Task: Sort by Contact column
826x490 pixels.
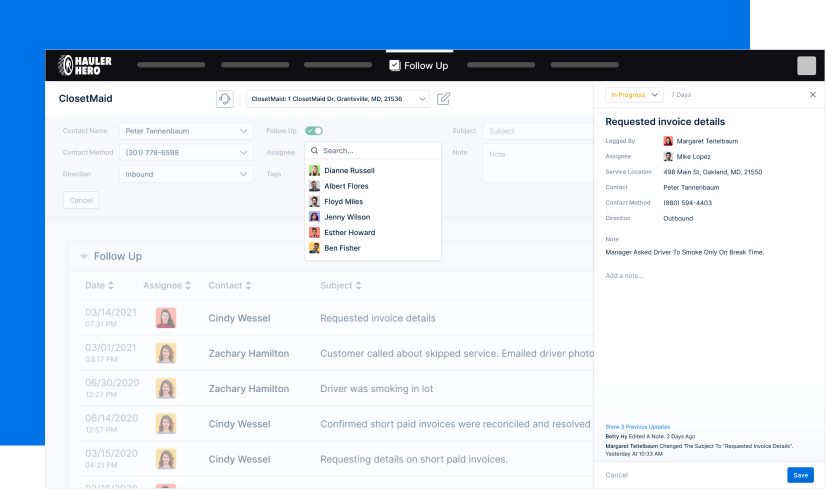Action: 230,286
